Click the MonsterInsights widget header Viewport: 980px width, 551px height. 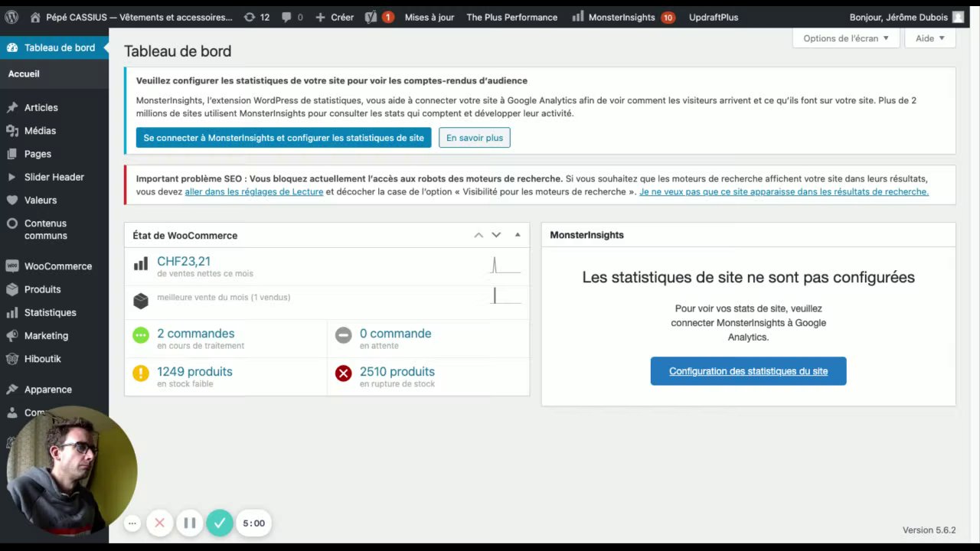[748, 235]
